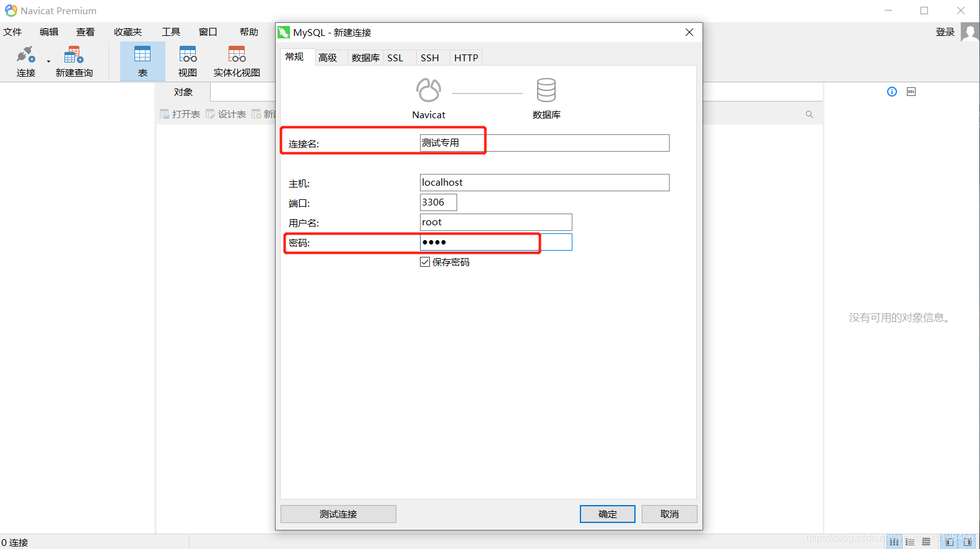Switch to list view in status bar
Image resolution: width=980 pixels, height=549 pixels.
pyautogui.click(x=910, y=542)
